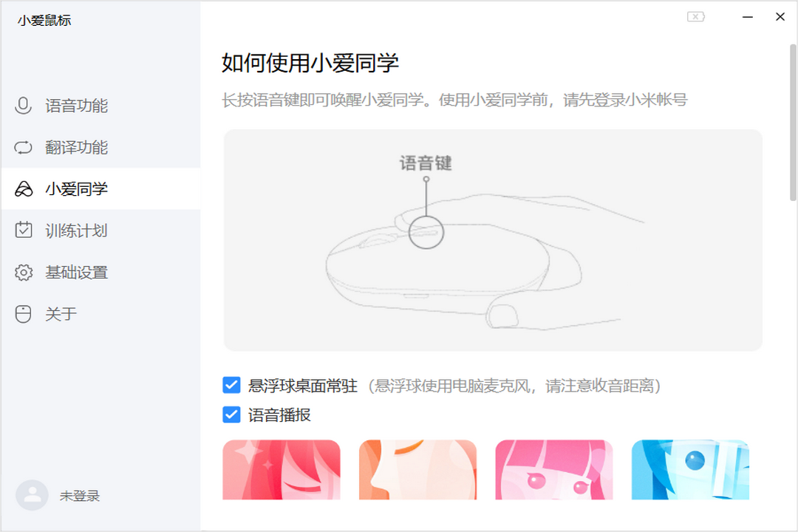Choose the blue robot voice thumbnail
Image resolution: width=798 pixels, height=532 pixels.
(x=690, y=469)
